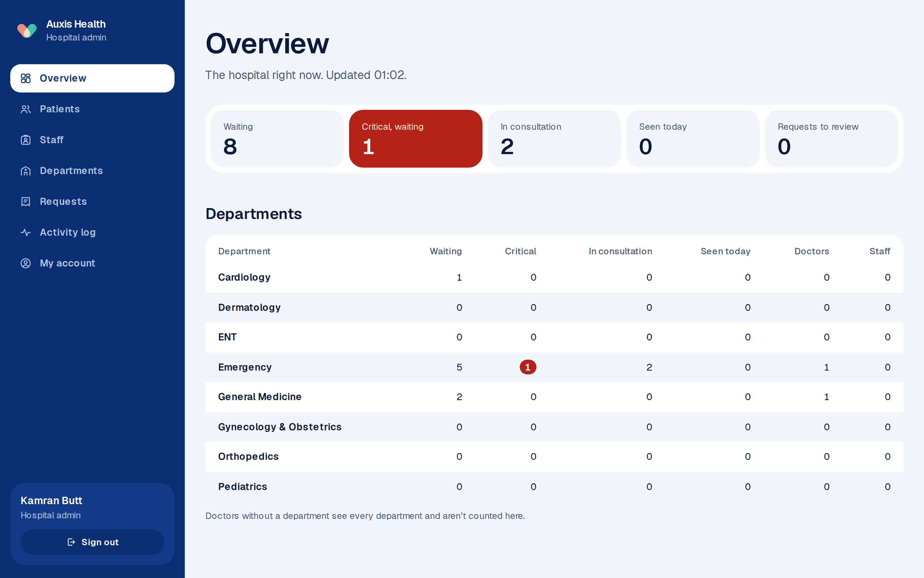Click the Kamran Butt user name
The height and width of the screenshot is (578, 924).
[x=52, y=501]
